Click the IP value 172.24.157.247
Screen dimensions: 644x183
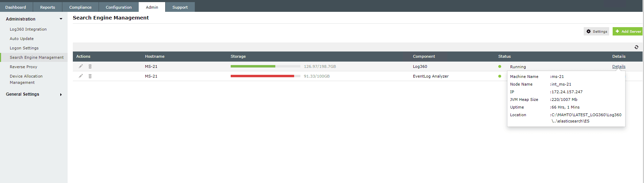pyautogui.click(x=567, y=92)
